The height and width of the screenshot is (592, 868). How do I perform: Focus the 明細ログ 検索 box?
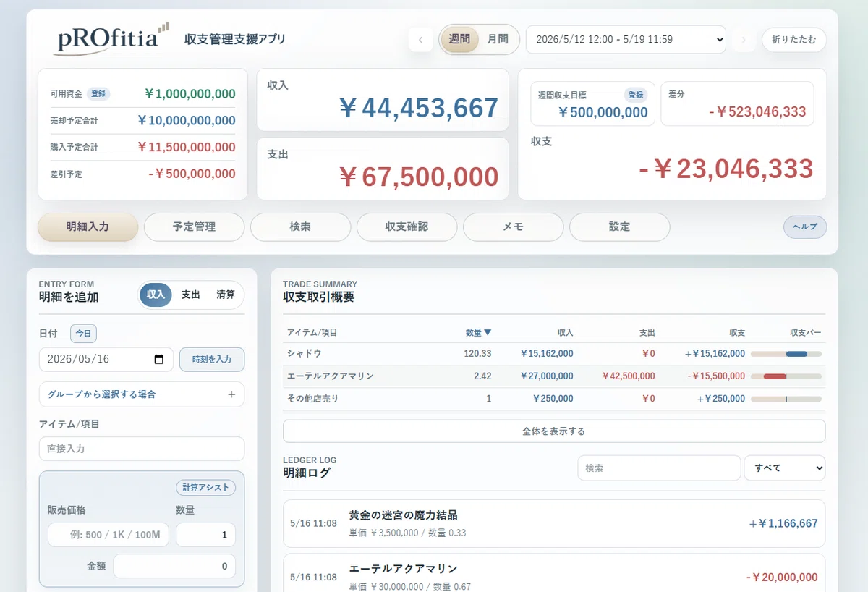(659, 468)
